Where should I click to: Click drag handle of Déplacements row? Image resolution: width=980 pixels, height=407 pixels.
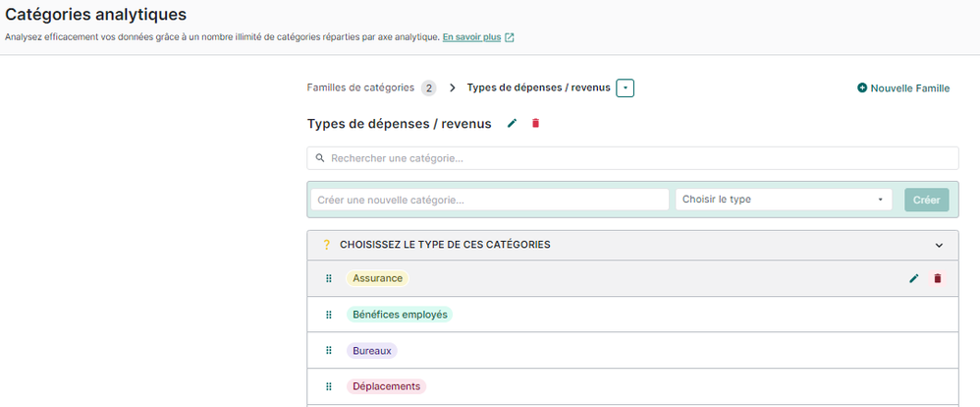tap(329, 387)
